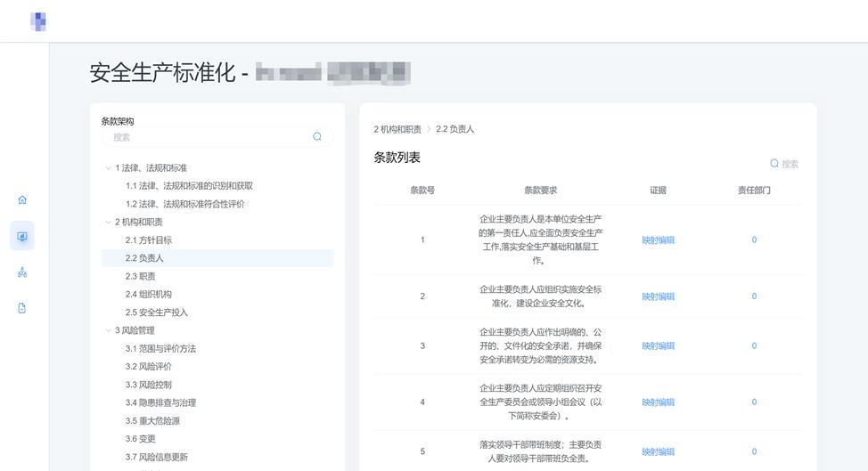Image resolution: width=868 pixels, height=471 pixels.
Task: Focus the 条款架构 search input field
Action: pos(209,137)
